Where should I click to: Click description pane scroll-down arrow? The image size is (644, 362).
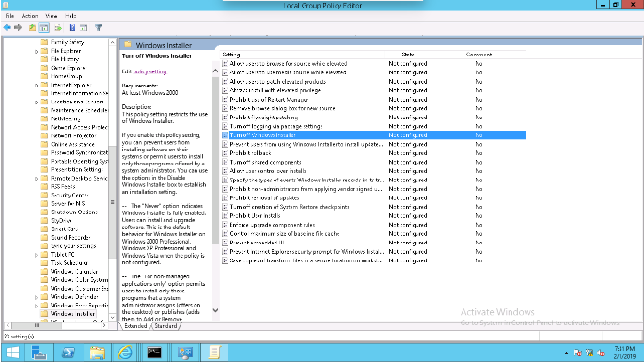(215, 310)
